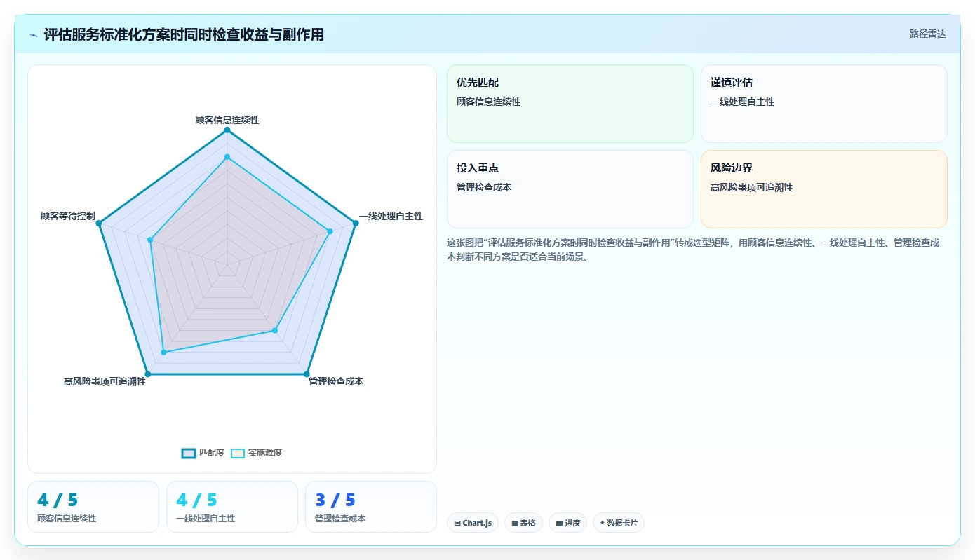Screen dimensions: 975x560
Task: Open the 投入重点 card
Action: click(x=570, y=189)
